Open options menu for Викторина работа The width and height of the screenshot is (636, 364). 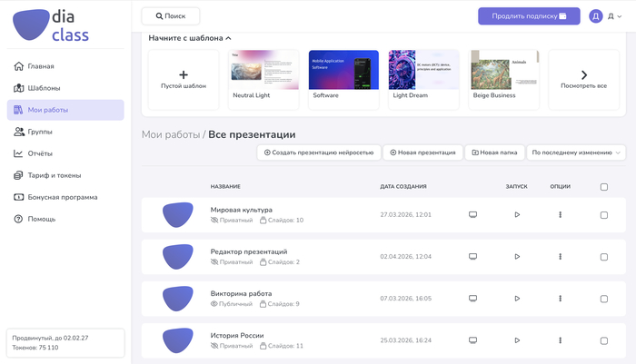(561, 299)
